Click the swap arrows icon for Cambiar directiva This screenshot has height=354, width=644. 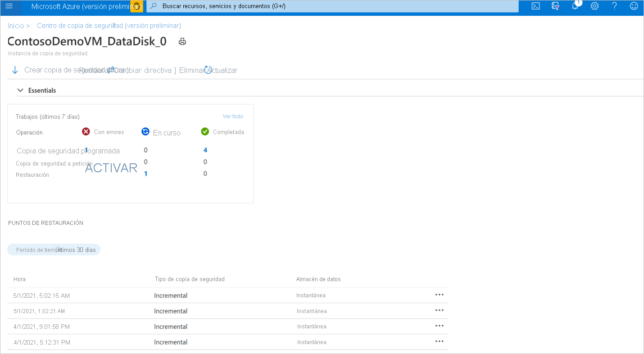coord(111,70)
